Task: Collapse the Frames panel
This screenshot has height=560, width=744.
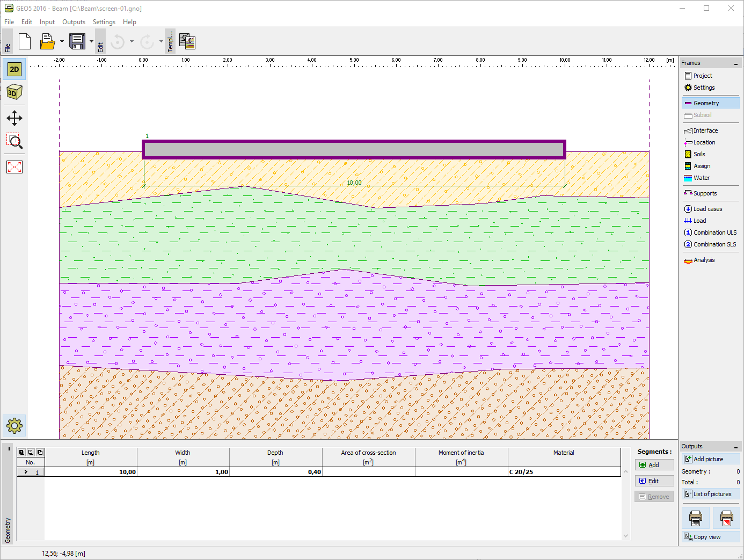Action: (x=736, y=63)
